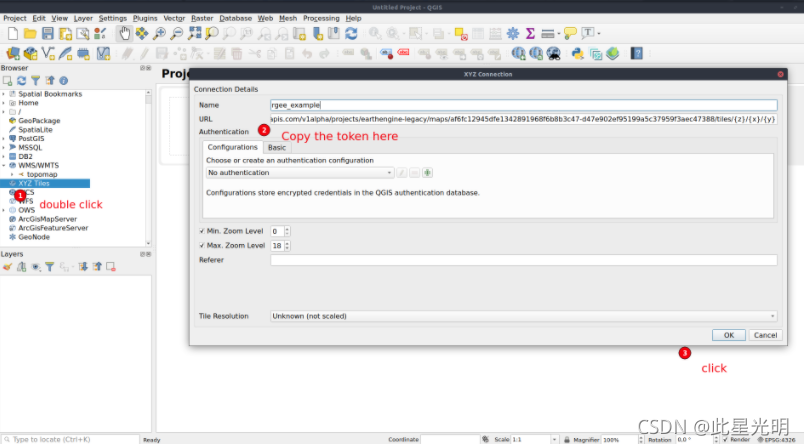Screen dimensions: 804x445
Task: Select XYZ Tiles in Browser tree
Action: [34, 184]
